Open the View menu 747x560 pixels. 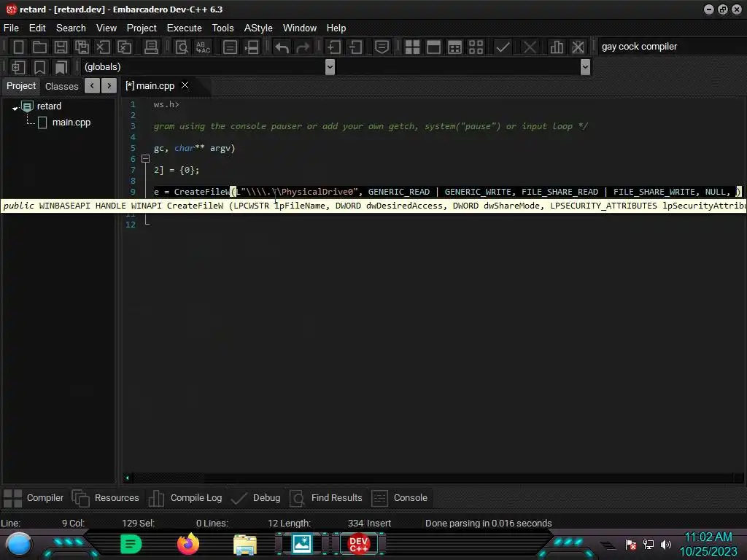click(107, 28)
